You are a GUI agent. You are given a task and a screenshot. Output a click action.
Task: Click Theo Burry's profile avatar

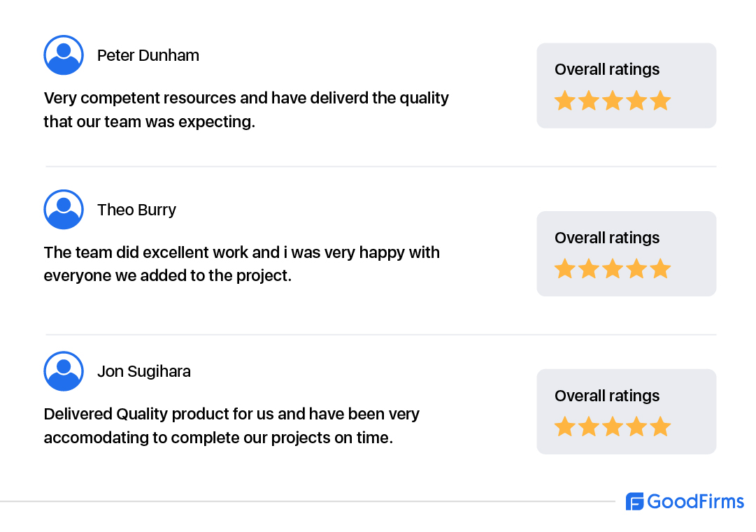click(64, 210)
